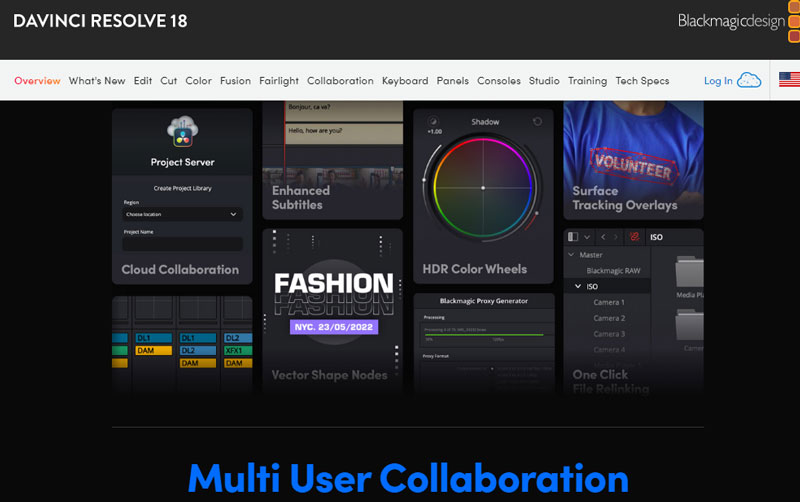Viewport: 800px width, 502px height.
Task: Click the cloud icon beside Log In
Action: tap(749, 80)
